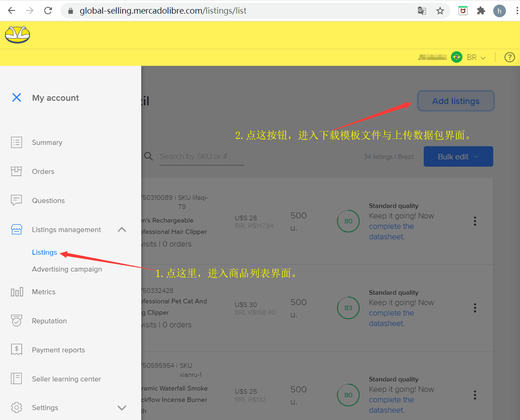Click the Brazil flag icon
520x420 pixels.
point(457,57)
